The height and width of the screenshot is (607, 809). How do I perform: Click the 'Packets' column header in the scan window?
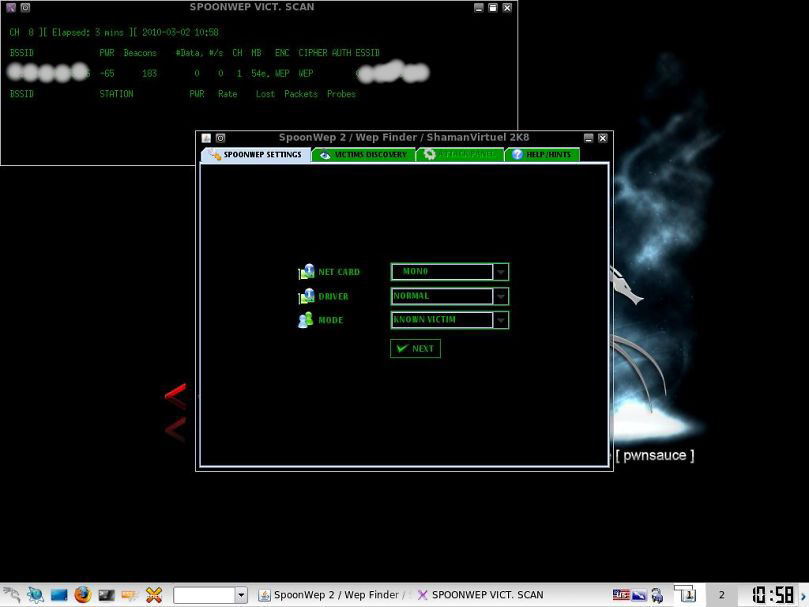301,94
